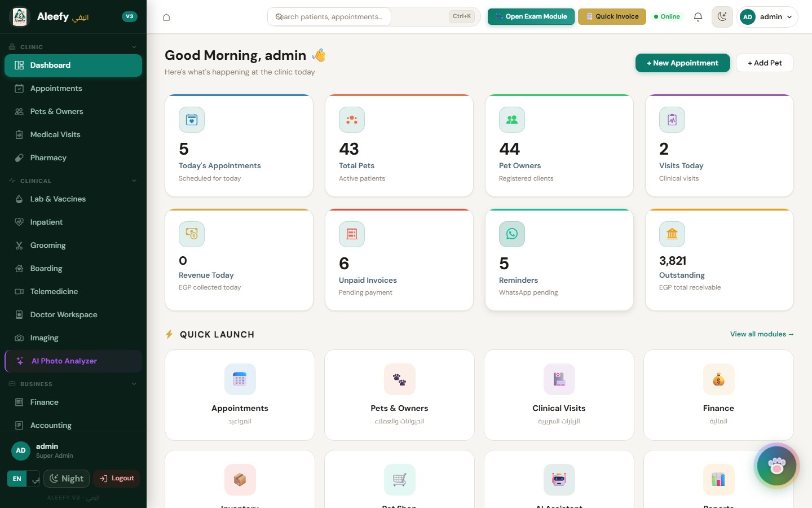Switch language to EN
Image resolution: width=812 pixels, height=508 pixels.
(17, 479)
